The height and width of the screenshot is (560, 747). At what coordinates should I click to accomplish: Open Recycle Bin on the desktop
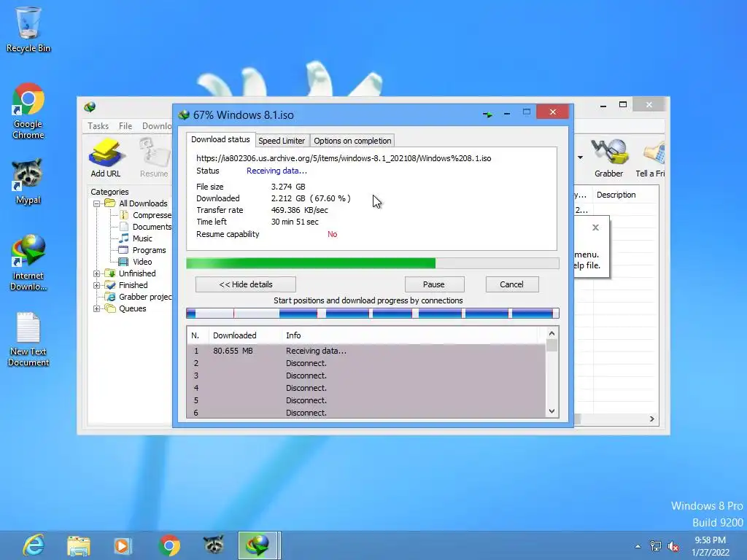click(x=28, y=29)
